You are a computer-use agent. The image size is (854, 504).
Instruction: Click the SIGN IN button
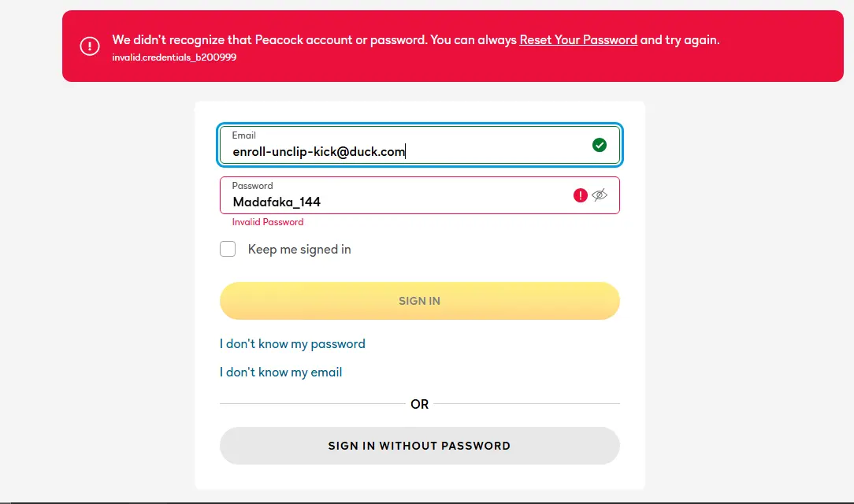tap(419, 301)
